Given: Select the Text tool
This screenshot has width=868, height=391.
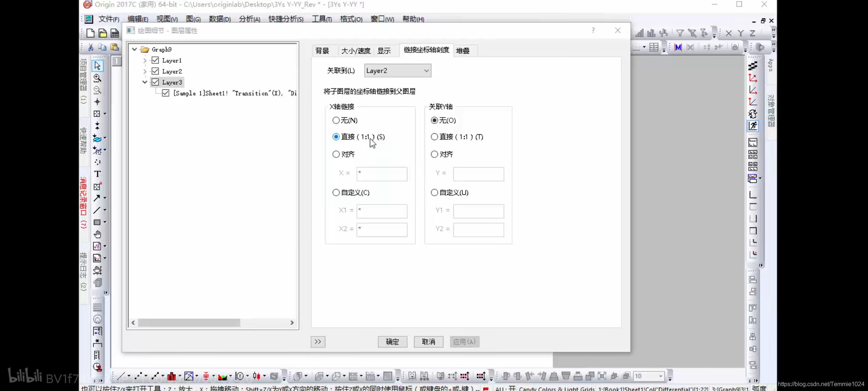Looking at the screenshot, I should pos(97,174).
